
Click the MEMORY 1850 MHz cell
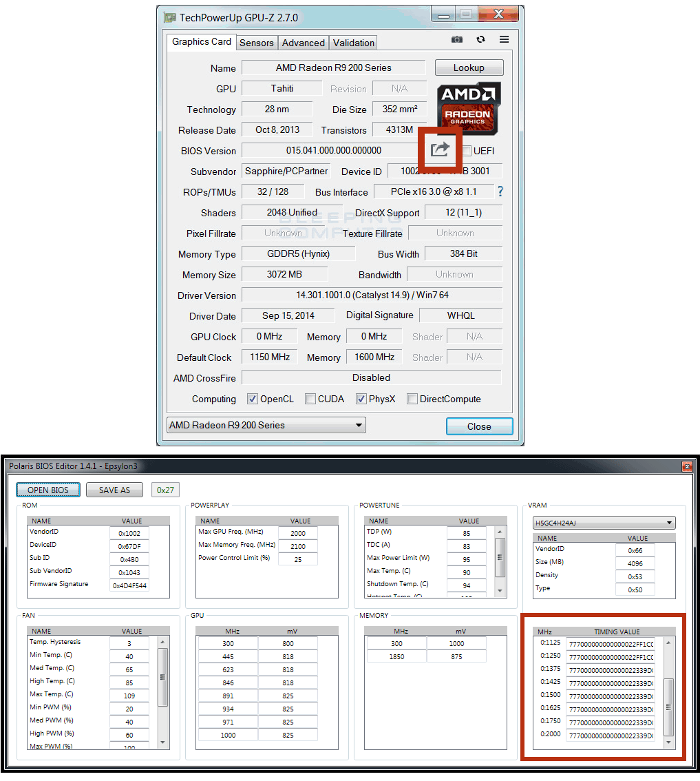(396, 656)
